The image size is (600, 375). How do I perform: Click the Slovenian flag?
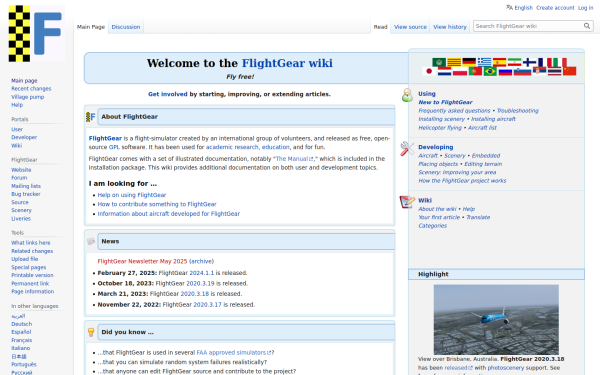522,71
